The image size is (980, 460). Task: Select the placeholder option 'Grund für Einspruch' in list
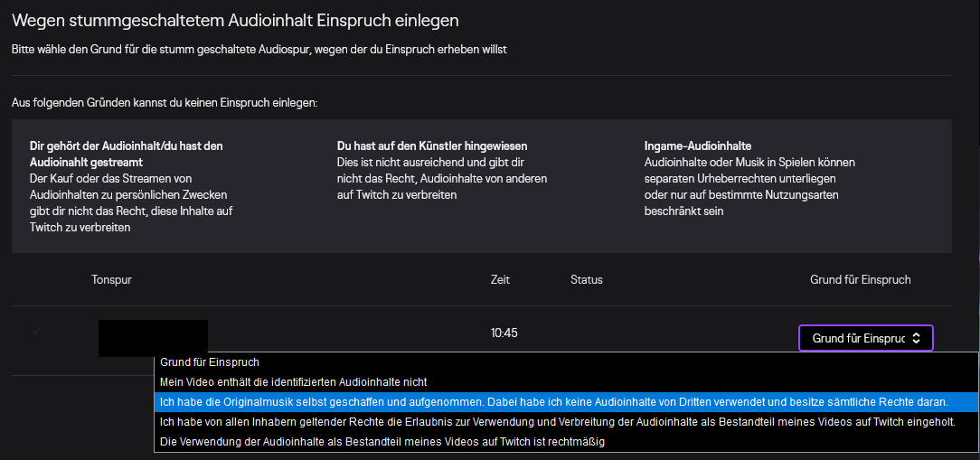click(x=210, y=362)
